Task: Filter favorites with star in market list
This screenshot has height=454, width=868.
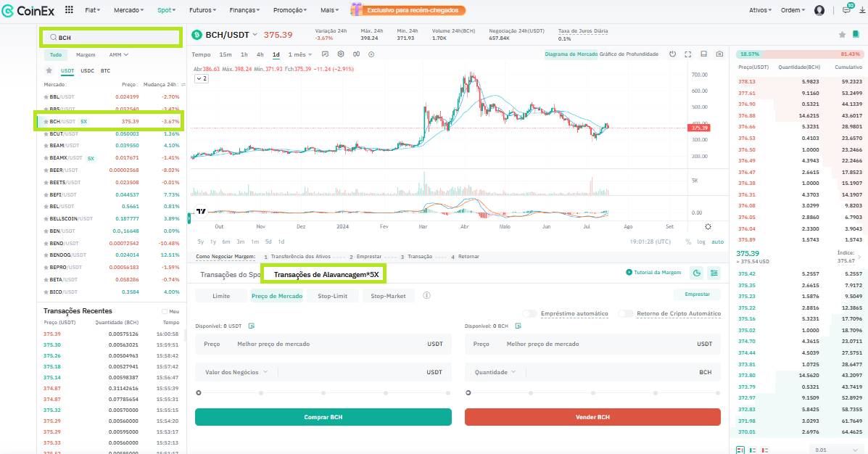Action: [x=49, y=70]
